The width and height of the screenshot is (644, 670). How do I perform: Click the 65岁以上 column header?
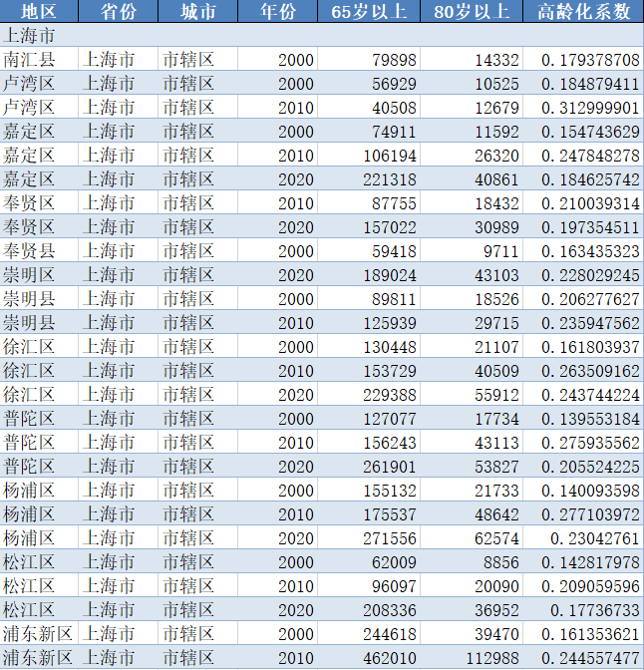pyautogui.click(x=369, y=11)
